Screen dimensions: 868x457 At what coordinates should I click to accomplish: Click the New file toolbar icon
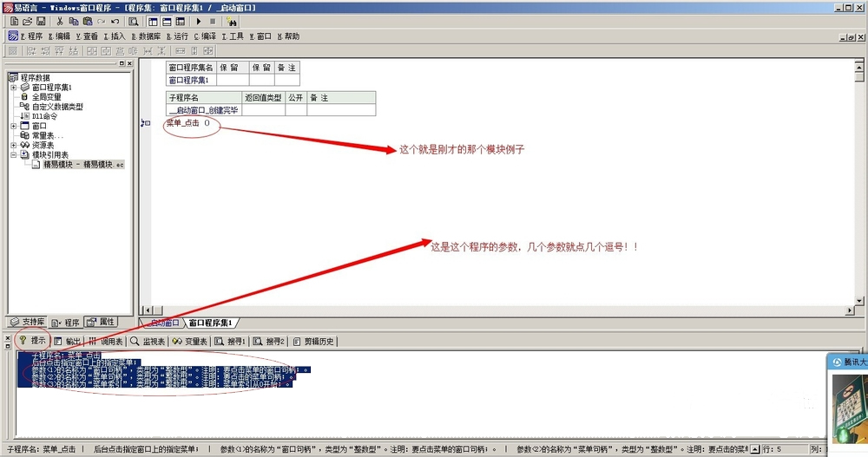[15, 22]
